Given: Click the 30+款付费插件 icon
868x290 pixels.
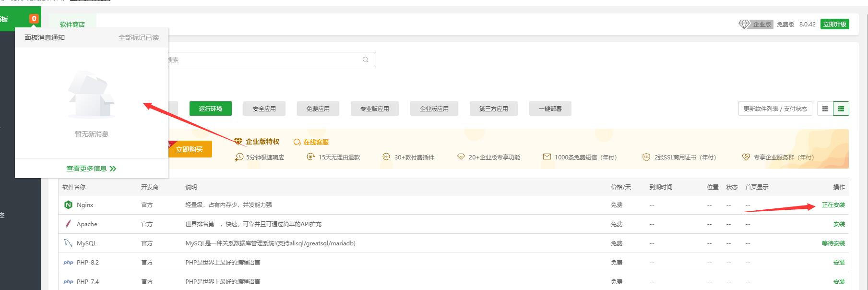Looking at the screenshot, I should pyautogui.click(x=386, y=157).
